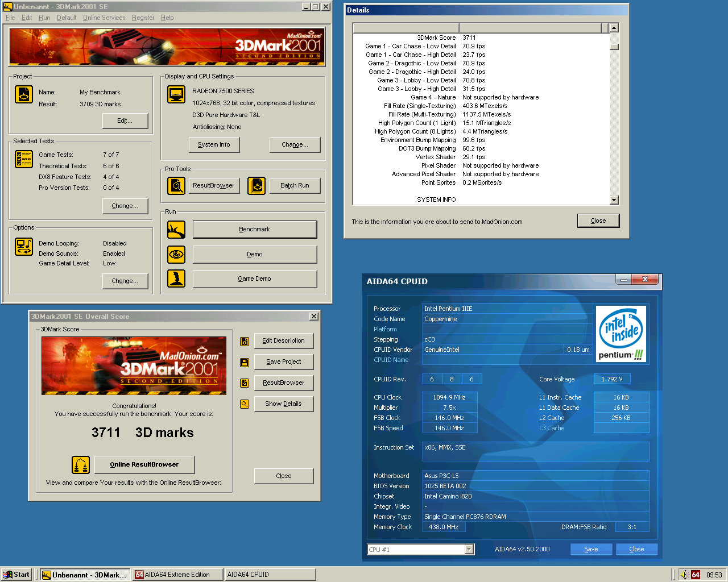Switch to Unbenannt - 3DMark taskbar item
728x582 pixels.
tap(85, 575)
